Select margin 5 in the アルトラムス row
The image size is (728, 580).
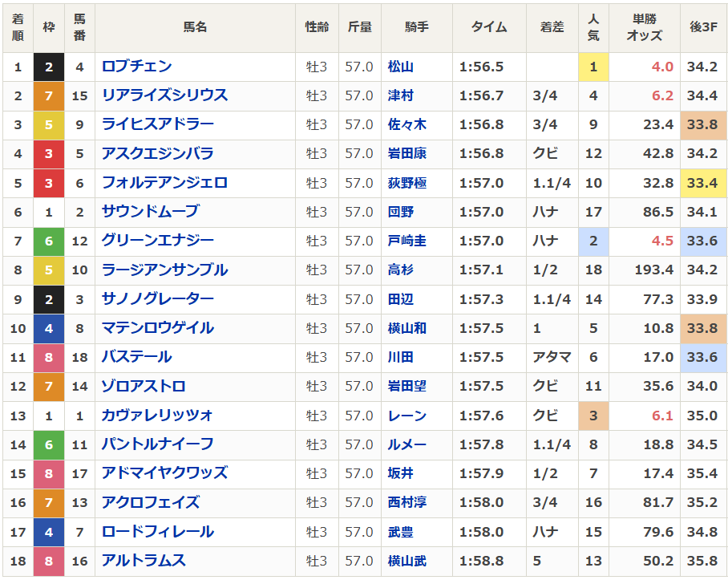[x=537, y=561]
